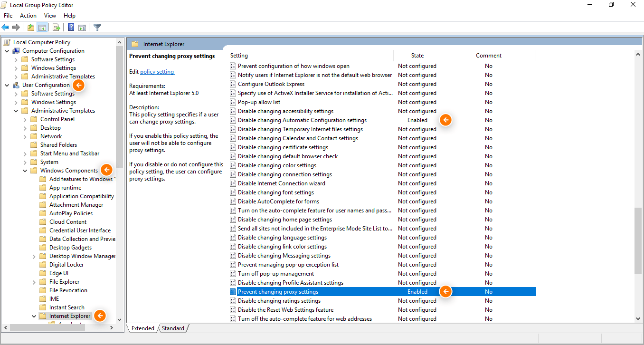Collapse the Computer Configuration node
The height and width of the screenshot is (345, 644).
7,51
